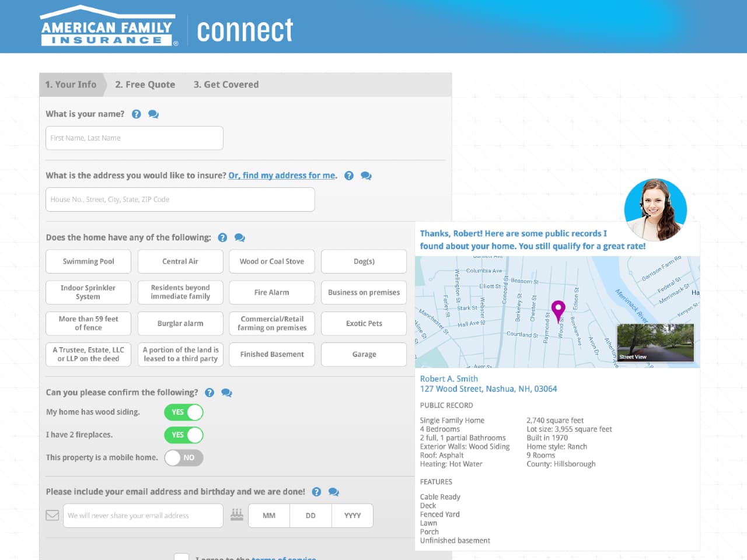This screenshot has height=560, width=747.
Task: Open the help tooltip beside the name question
Action: pos(136,114)
